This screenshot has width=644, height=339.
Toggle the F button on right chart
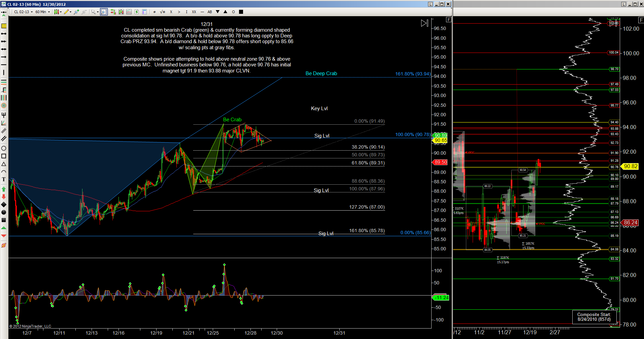click(x=641, y=20)
